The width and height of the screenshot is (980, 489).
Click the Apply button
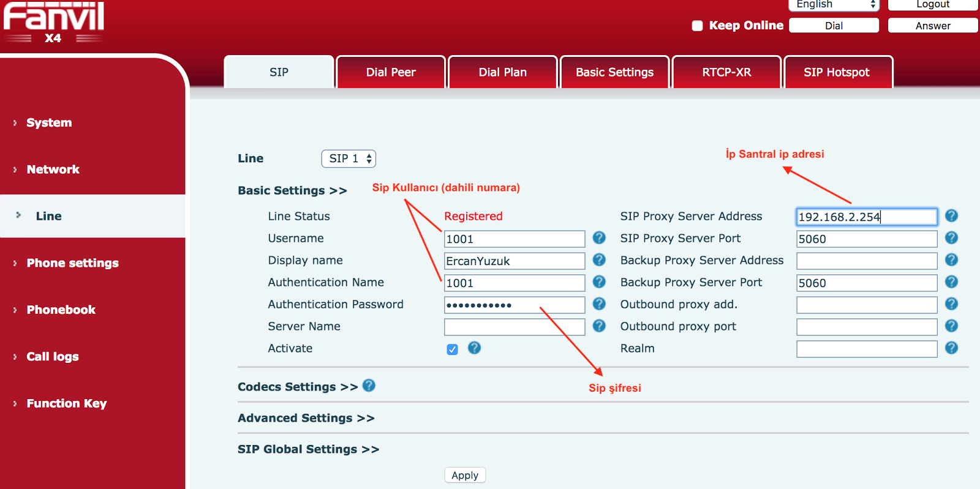[465, 475]
